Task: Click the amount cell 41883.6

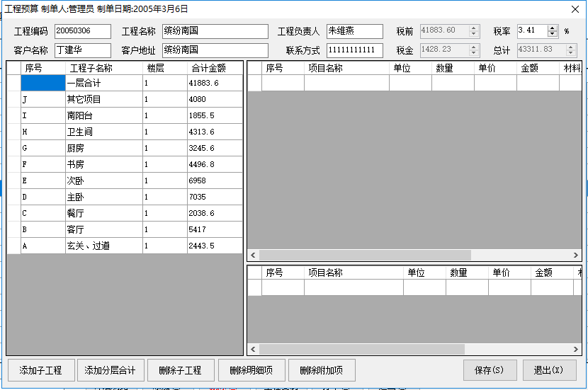Action: tap(215, 83)
